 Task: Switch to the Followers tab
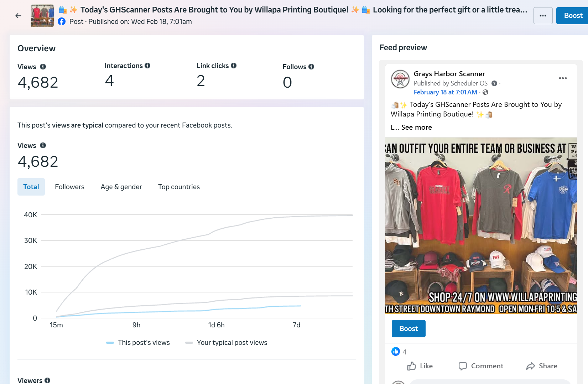coord(69,187)
